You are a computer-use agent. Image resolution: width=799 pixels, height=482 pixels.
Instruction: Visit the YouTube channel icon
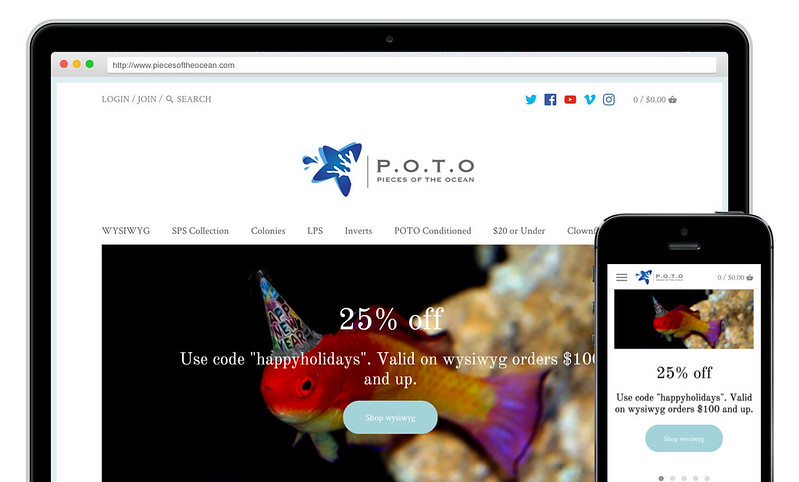click(x=570, y=99)
